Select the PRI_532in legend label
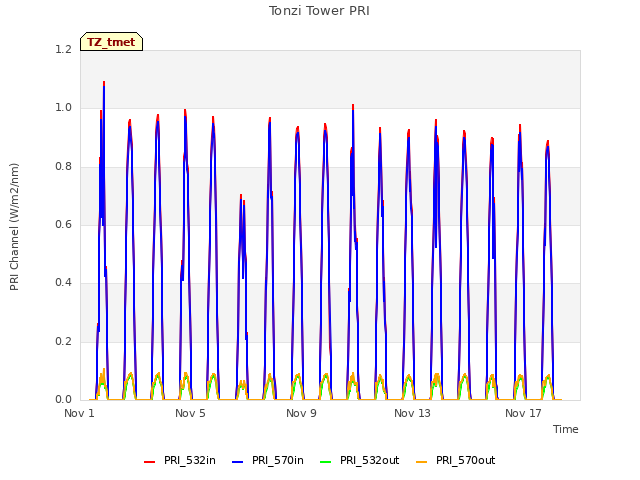 click(189, 460)
